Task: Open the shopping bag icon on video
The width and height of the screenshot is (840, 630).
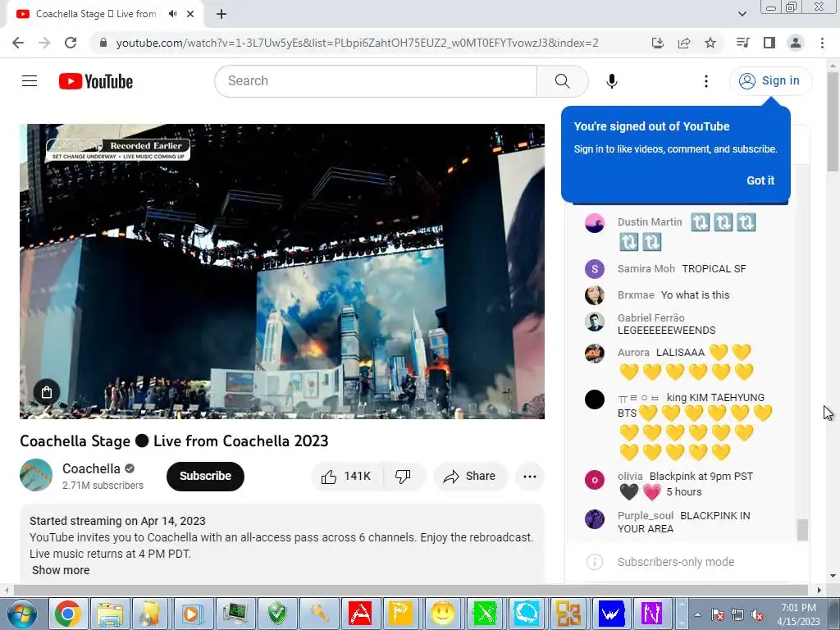Action: tap(47, 392)
